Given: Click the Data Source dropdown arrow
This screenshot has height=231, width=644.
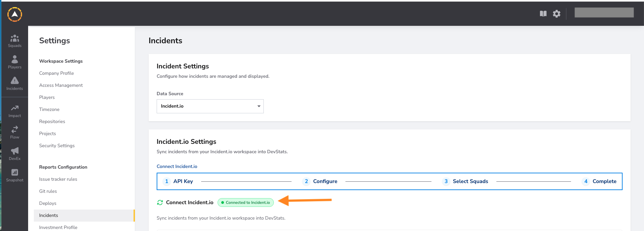Looking at the screenshot, I should click(x=259, y=106).
